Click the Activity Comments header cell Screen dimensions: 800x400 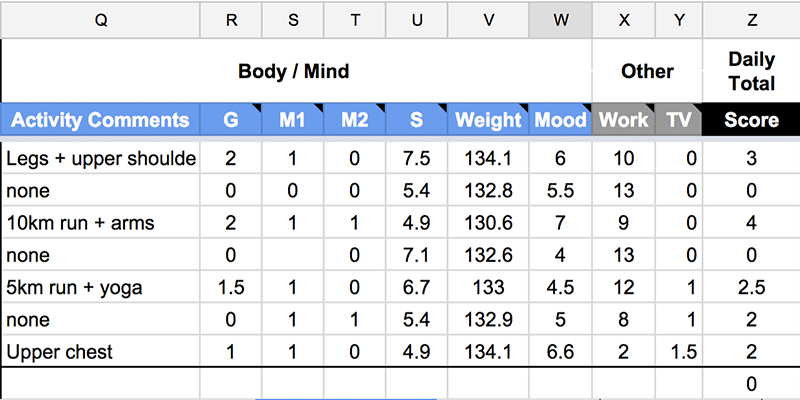[101, 120]
